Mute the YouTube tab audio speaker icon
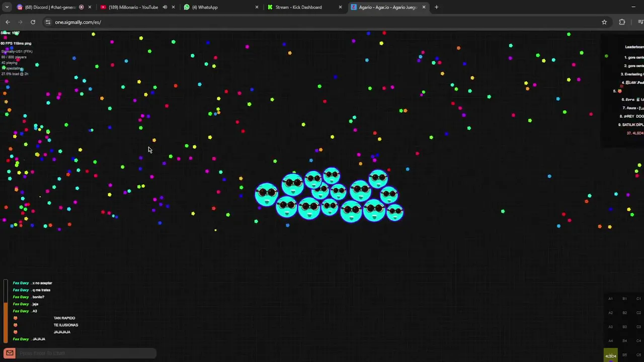 coord(165,7)
